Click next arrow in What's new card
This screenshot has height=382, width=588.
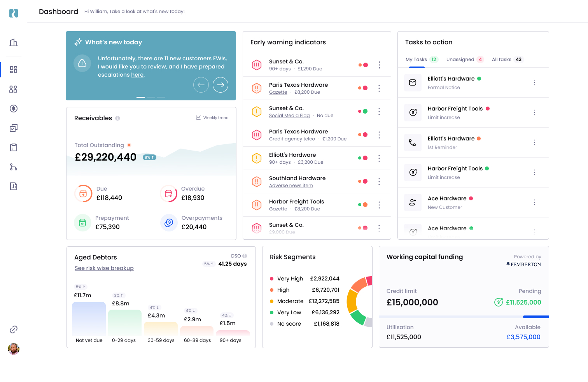point(220,85)
